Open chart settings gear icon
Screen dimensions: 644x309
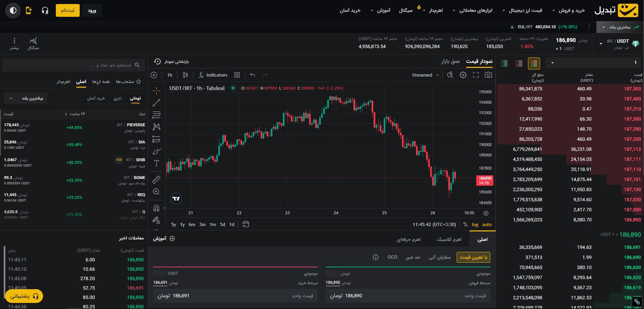coord(463,75)
